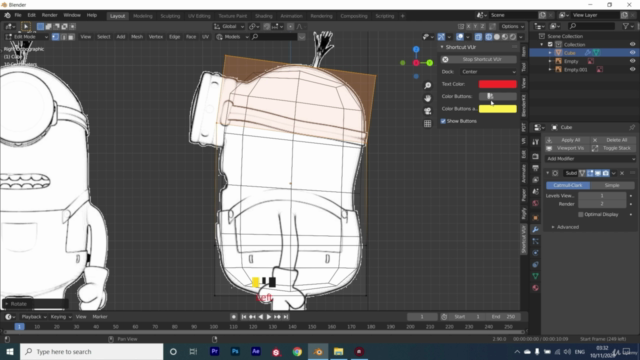Screen dimensions: 640x360
Task: Click Viewport Vis button
Action: 566,148
